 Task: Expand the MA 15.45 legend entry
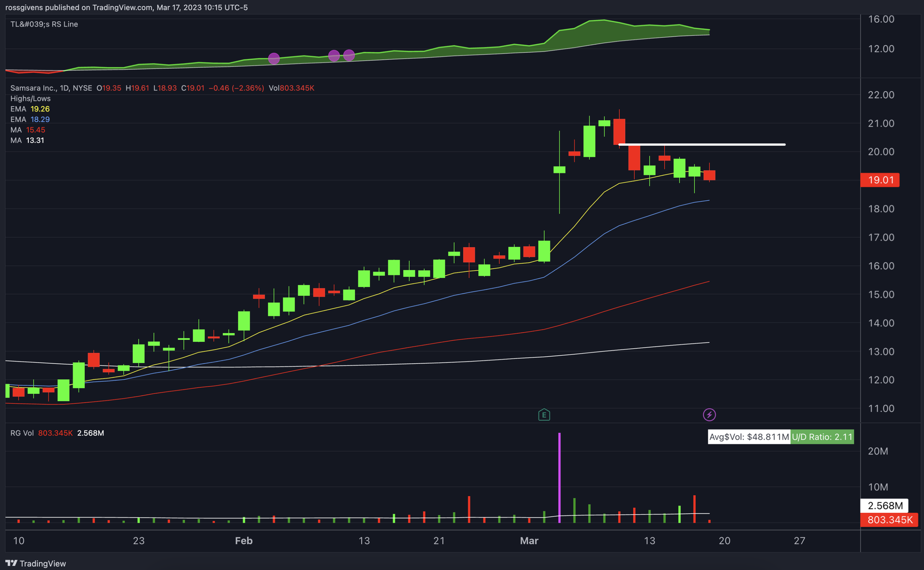pyautogui.click(x=26, y=130)
